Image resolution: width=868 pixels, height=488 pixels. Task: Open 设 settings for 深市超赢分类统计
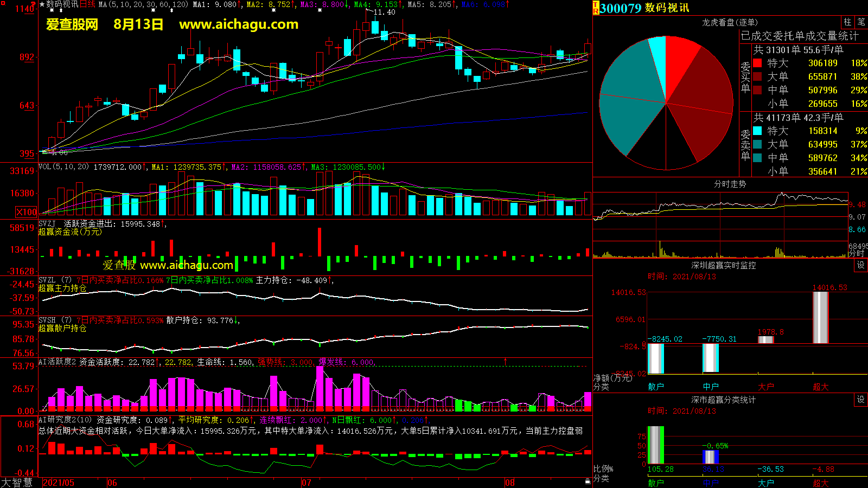861,400
